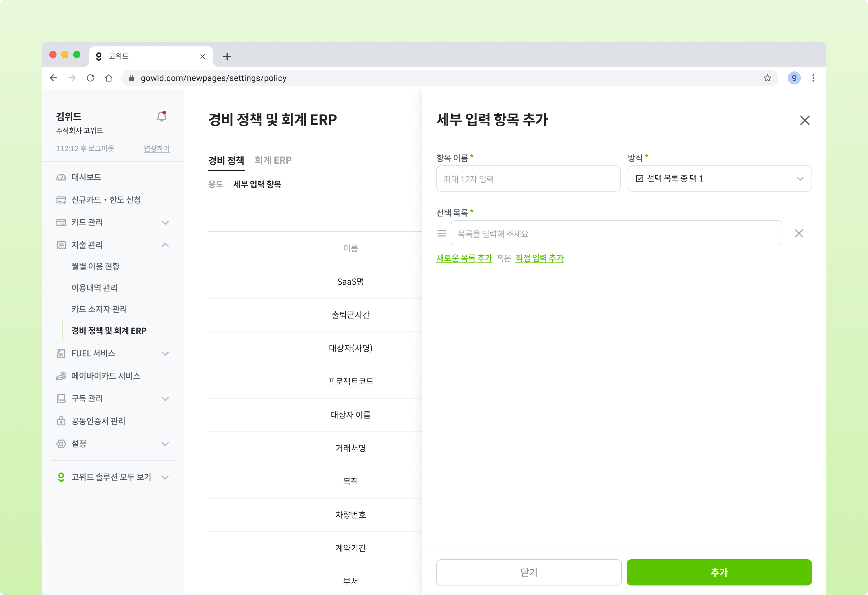Image resolution: width=868 pixels, height=595 pixels.
Task: Switch to the 회계 ERP tab
Action: [273, 160]
